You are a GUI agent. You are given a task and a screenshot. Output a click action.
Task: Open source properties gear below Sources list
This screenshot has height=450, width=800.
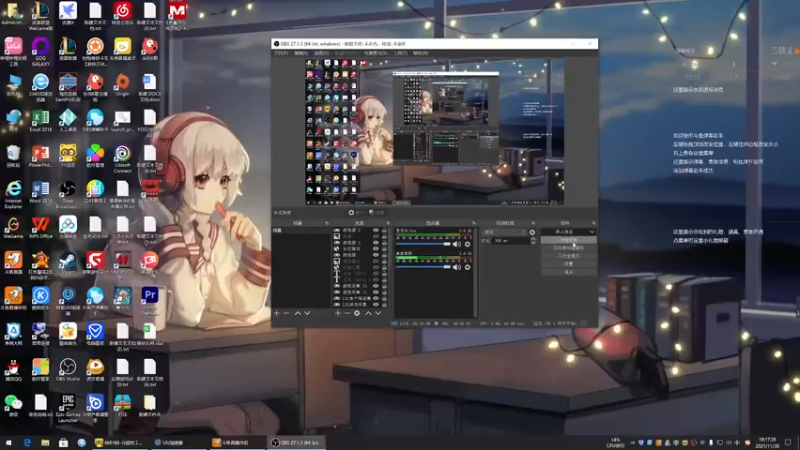click(x=357, y=313)
